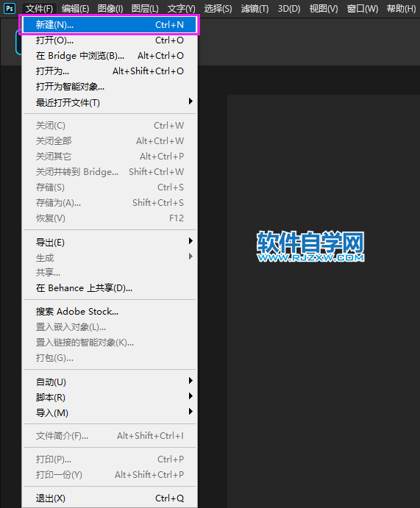Open the 帮助(H) menu

tap(401, 9)
